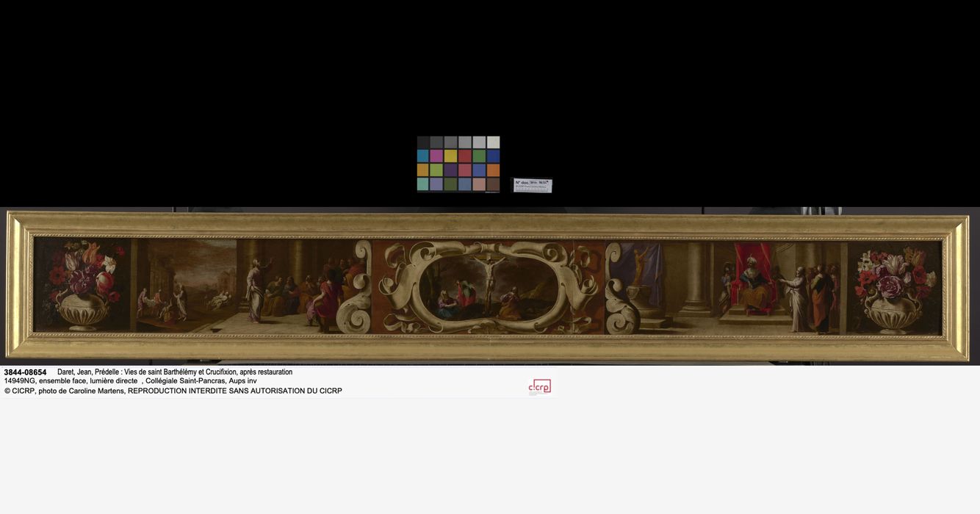980x514 pixels.
Task: Click the title line starting "Daret, Jean, Prédelle"
Action: pos(175,372)
